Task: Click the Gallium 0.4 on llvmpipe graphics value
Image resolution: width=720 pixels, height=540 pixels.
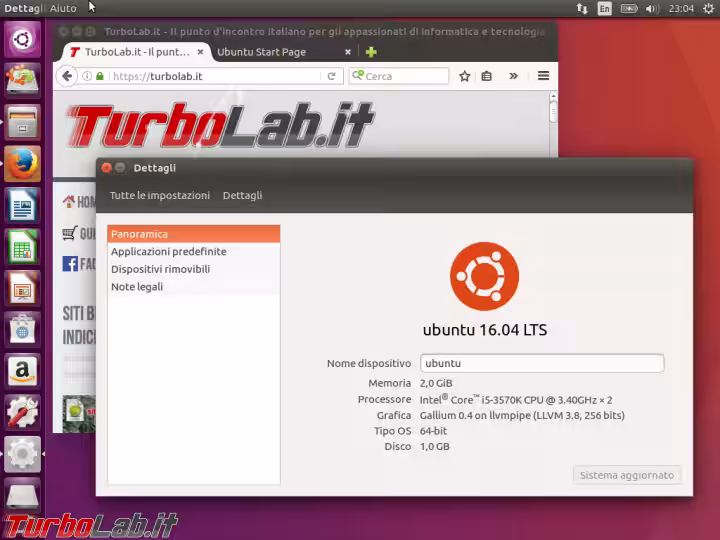Action: pyautogui.click(x=522, y=416)
